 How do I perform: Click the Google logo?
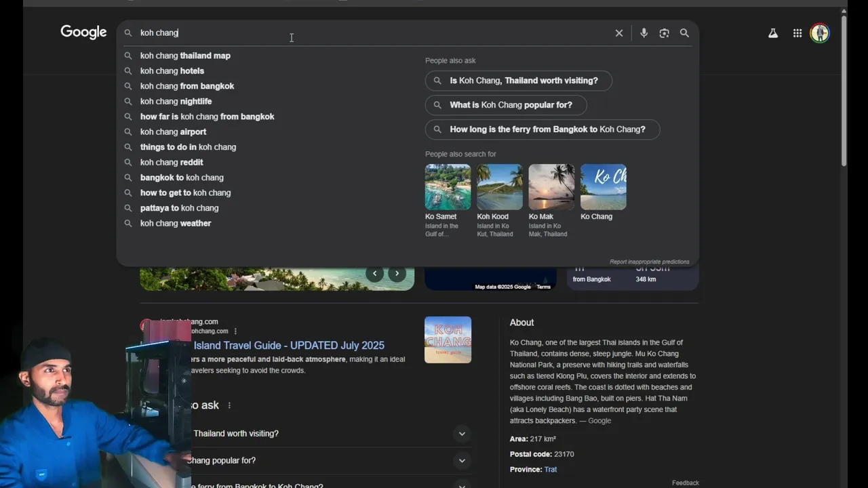[x=83, y=33]
